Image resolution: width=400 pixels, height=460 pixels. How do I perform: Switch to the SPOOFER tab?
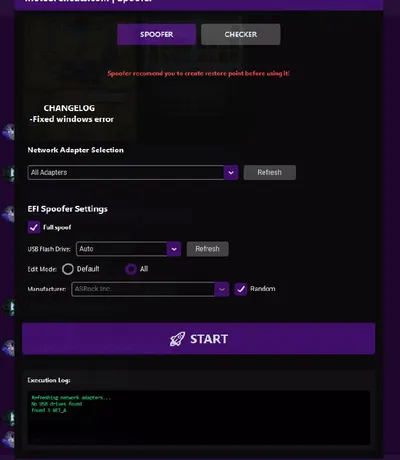point(157,34)
